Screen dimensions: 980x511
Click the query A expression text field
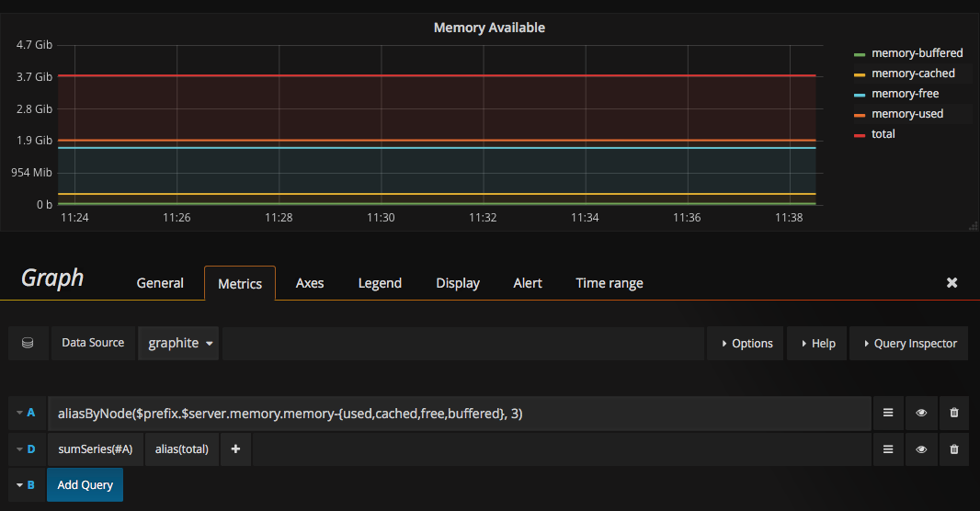pyautogui.click(x=460, y=414)
